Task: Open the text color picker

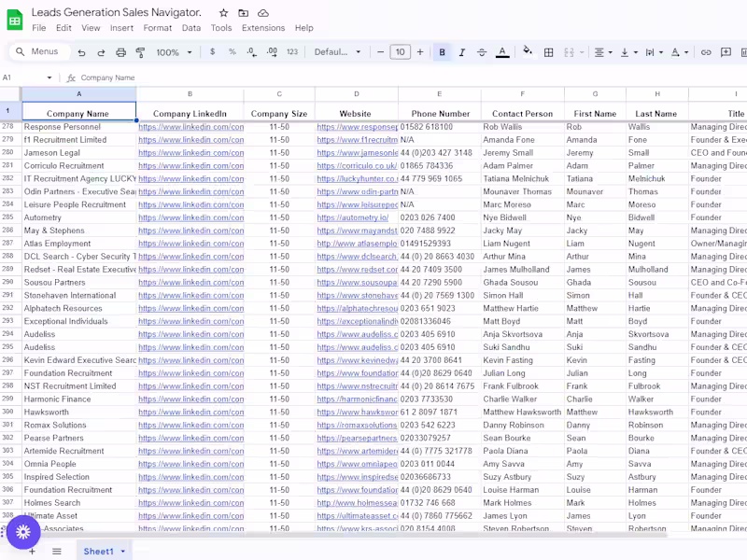Action: point(502,52)
